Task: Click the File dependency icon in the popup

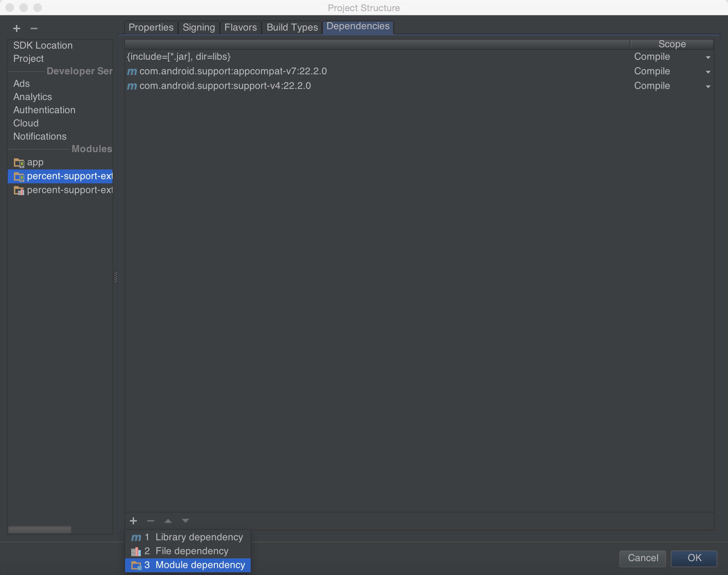Action: coord(136,551)
